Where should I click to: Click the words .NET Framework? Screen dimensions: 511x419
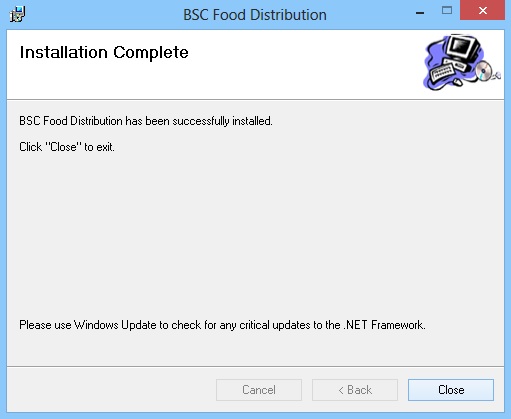tap(384, 325)
